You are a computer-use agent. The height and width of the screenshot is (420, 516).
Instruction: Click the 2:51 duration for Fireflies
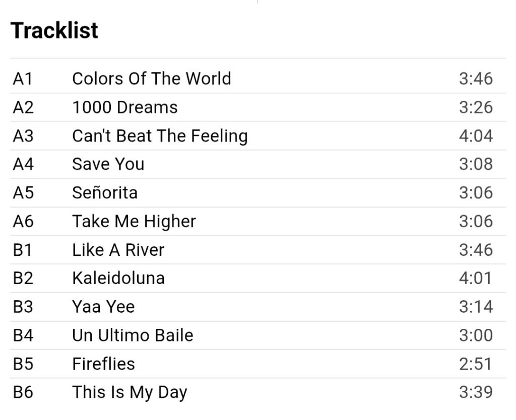coord(476,364)
